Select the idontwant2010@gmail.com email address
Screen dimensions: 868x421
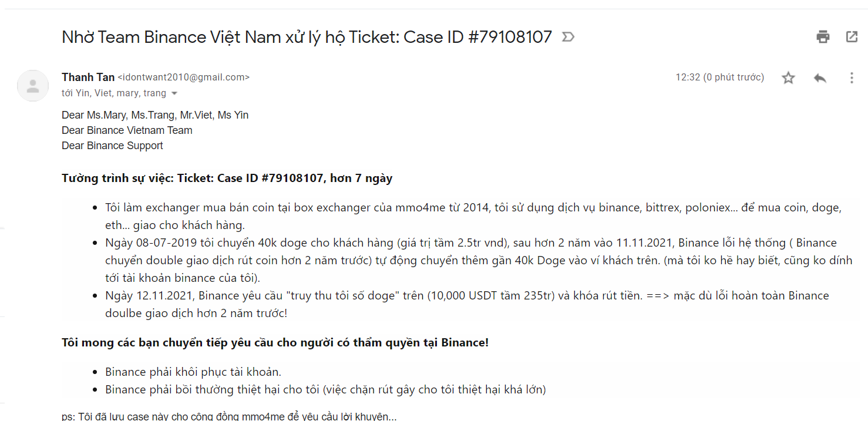click(x=183, y=78)
